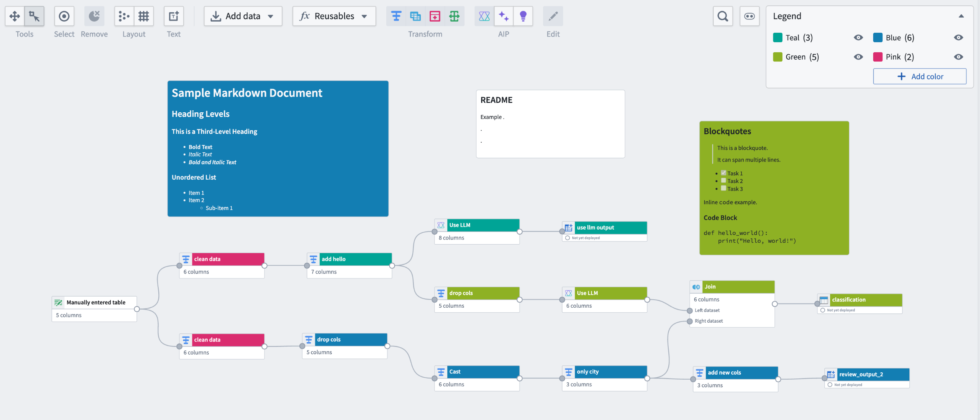Insert a text box using the Text icon
Viewport: 980px width, 420px height.
click(x=174, y=16)
